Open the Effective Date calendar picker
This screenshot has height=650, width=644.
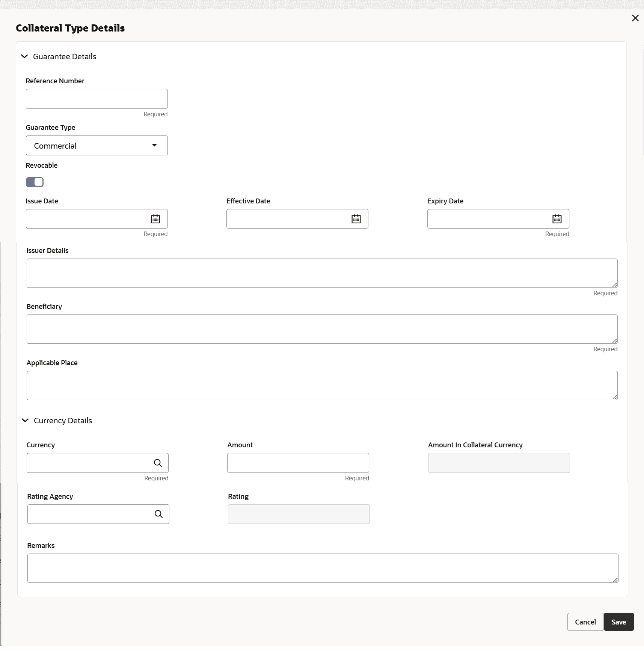(x=356, y=219)
